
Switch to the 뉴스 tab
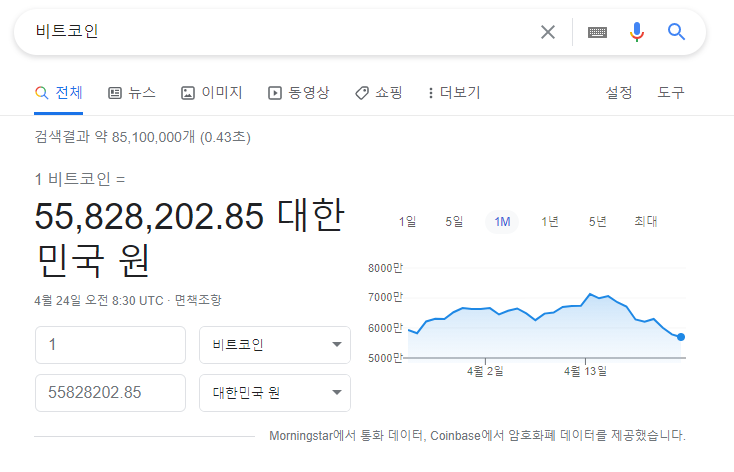(x=132, y=93)
